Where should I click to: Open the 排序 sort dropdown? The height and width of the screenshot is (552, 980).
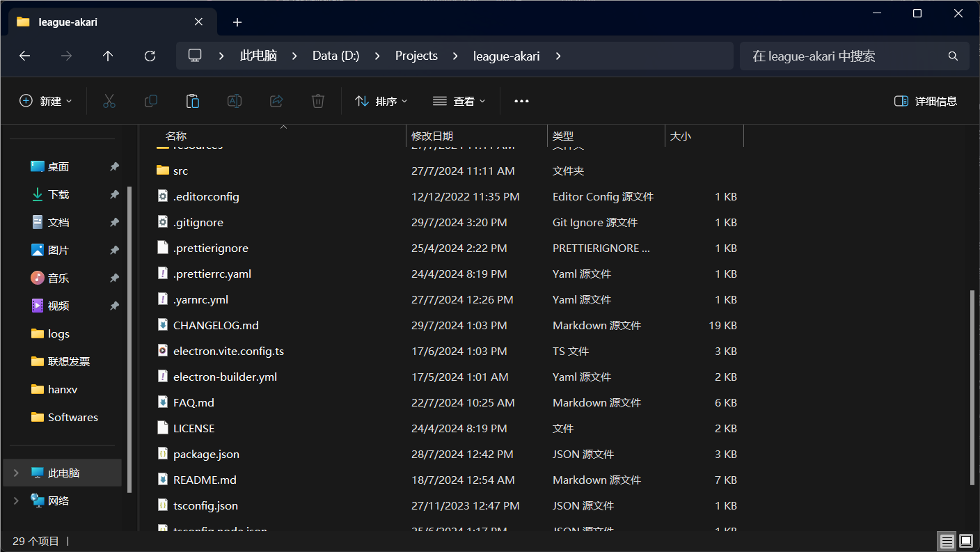coord(381,101)
